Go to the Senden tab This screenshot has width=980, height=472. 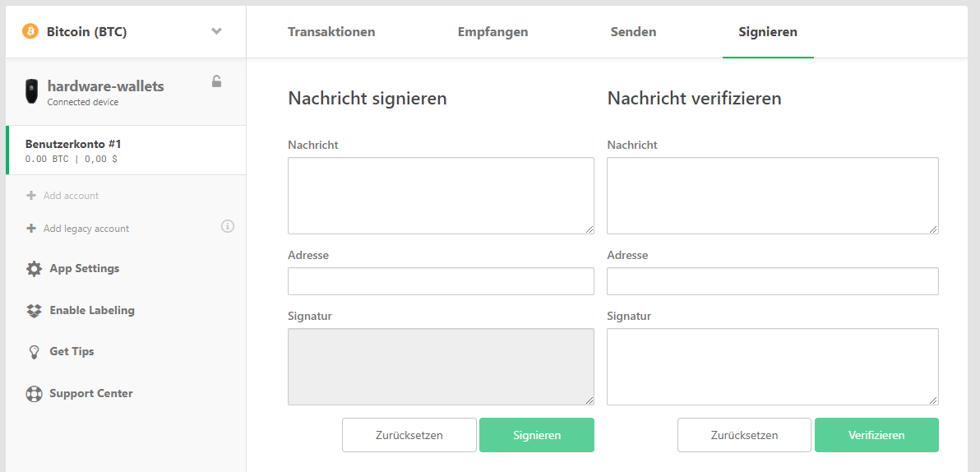click(x=633, y=32)
